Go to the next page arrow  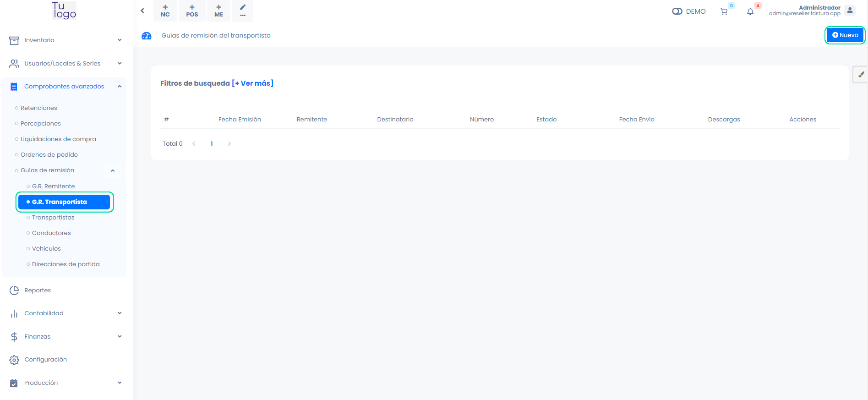coord(229,144)
